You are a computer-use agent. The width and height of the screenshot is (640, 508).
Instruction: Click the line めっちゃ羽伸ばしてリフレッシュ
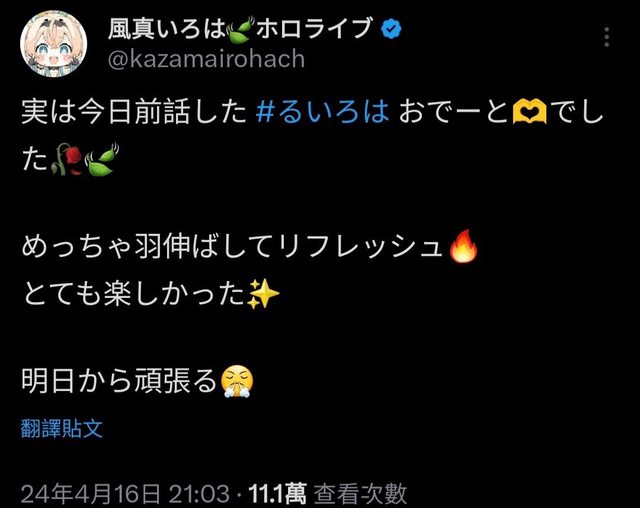[233, 246]
